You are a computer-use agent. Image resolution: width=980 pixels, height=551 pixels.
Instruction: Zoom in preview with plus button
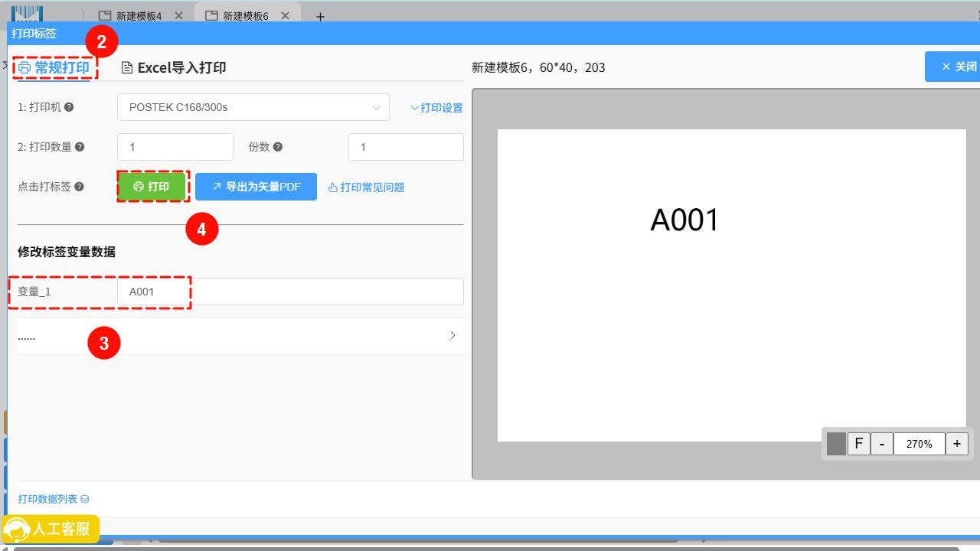pos(956,444)
